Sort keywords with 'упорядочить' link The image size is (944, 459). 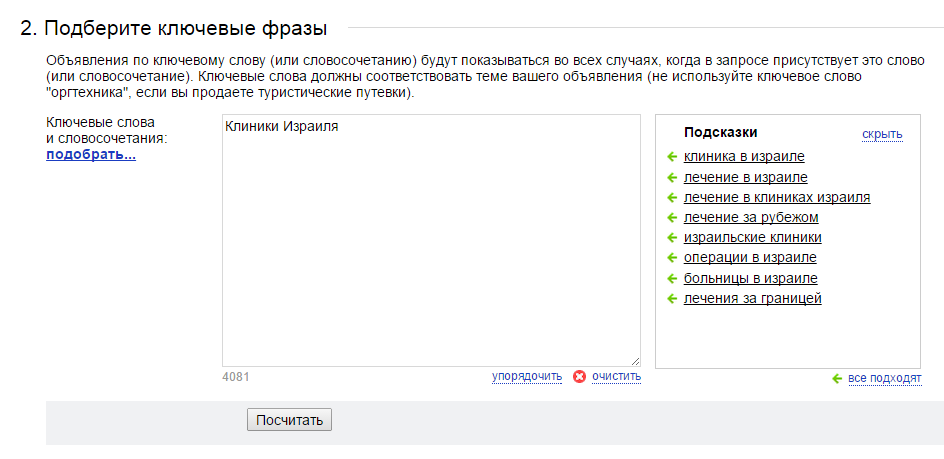pyautogui.click(x=527, y=376)
